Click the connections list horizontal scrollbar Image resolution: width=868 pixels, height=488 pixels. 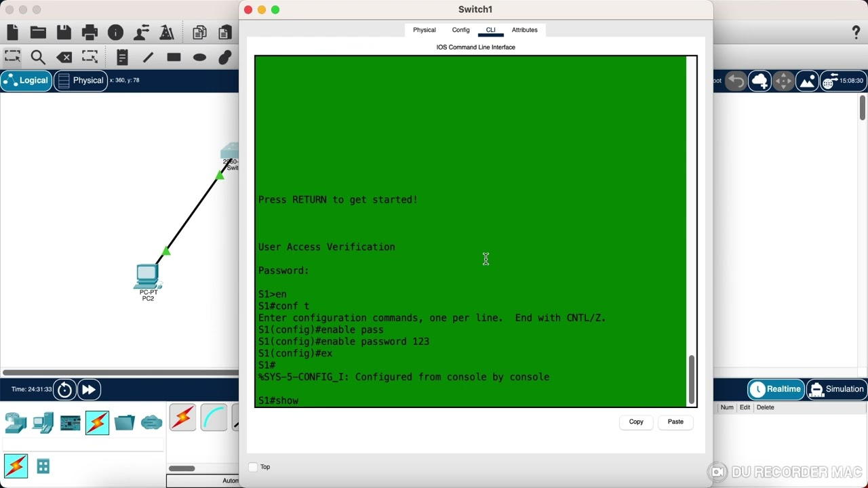pyautogui.click(x=182, y=468)
